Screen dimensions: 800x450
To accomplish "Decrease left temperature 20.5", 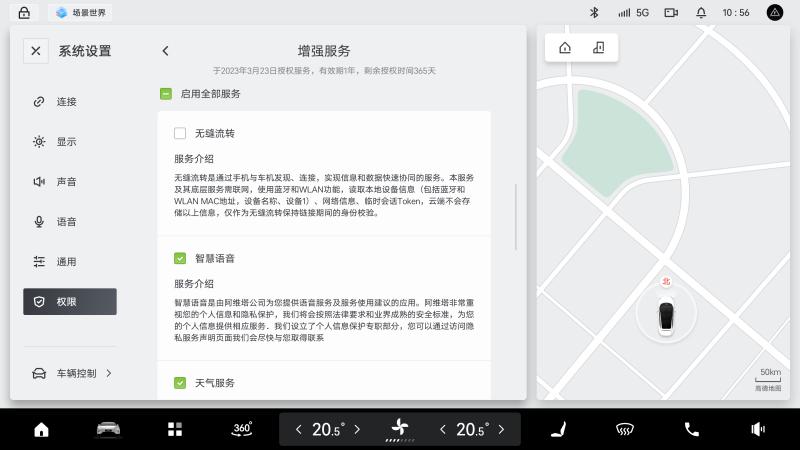I will (x=298, y=430).
